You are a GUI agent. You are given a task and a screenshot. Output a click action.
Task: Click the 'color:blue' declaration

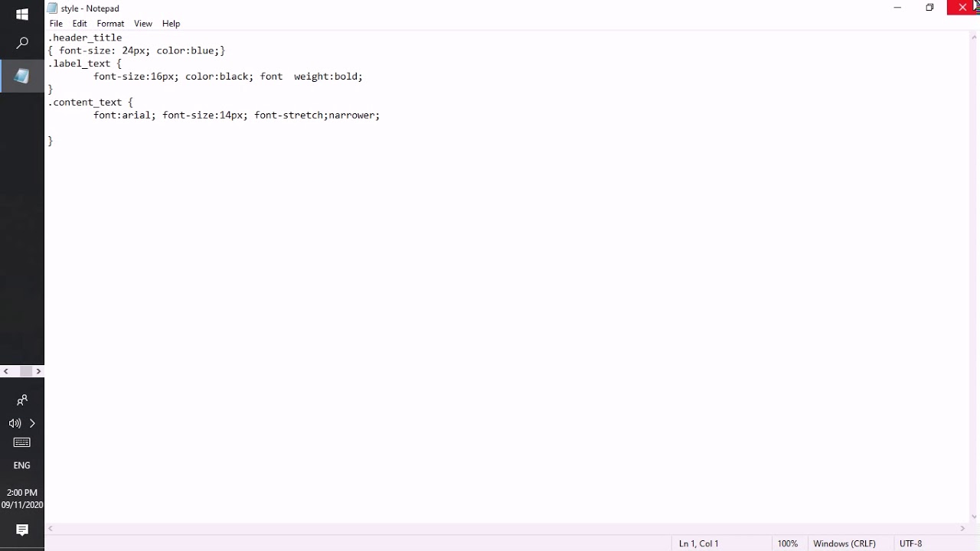click(x=188, y=51)
